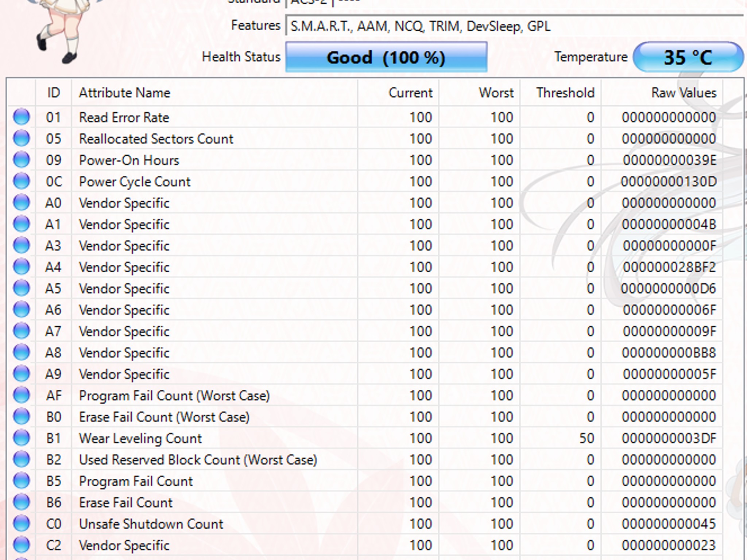
Task: Click raw value 000000000D6
Action: coord(669,288)
